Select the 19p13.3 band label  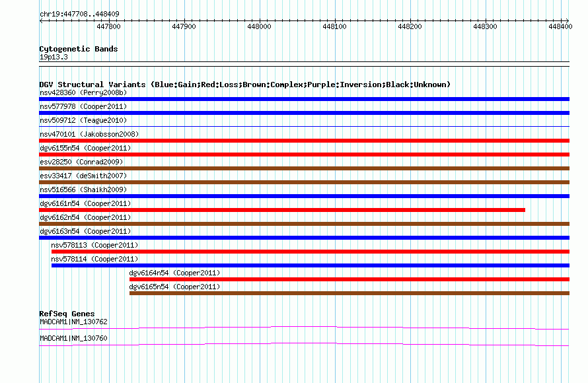coord(54,57)
